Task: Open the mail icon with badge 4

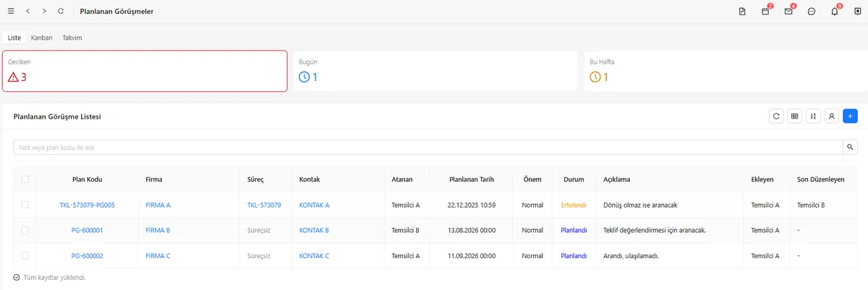Action: (x=788, y=12)
